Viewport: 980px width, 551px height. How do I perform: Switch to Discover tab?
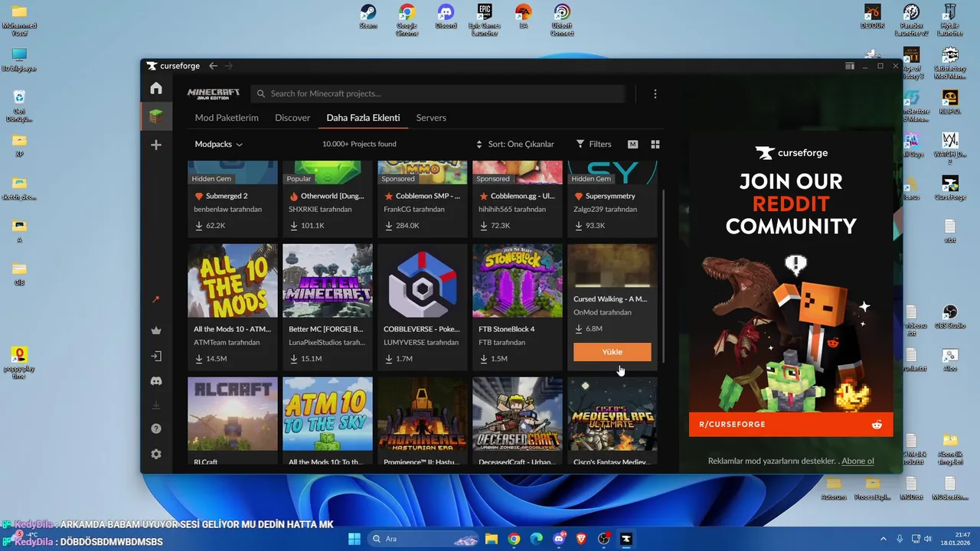pyautogui.click(x=292, y=118)
